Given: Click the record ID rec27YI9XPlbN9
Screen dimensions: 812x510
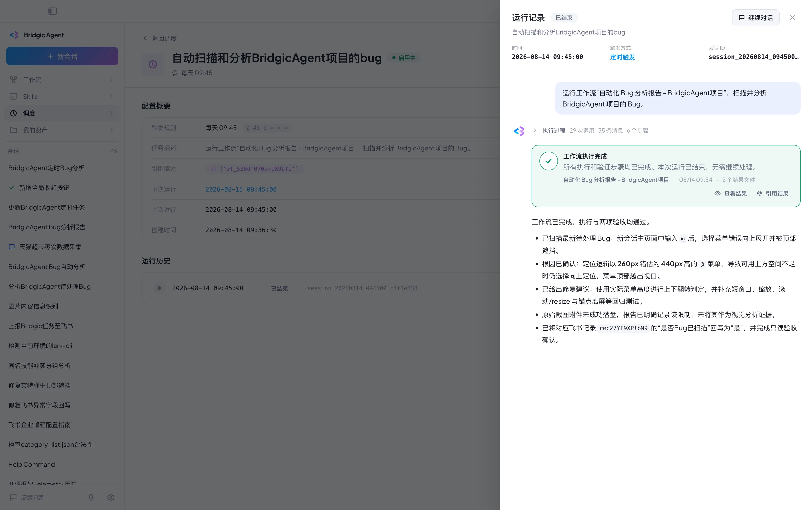Looking at the screenshot, I should (623, 328).
